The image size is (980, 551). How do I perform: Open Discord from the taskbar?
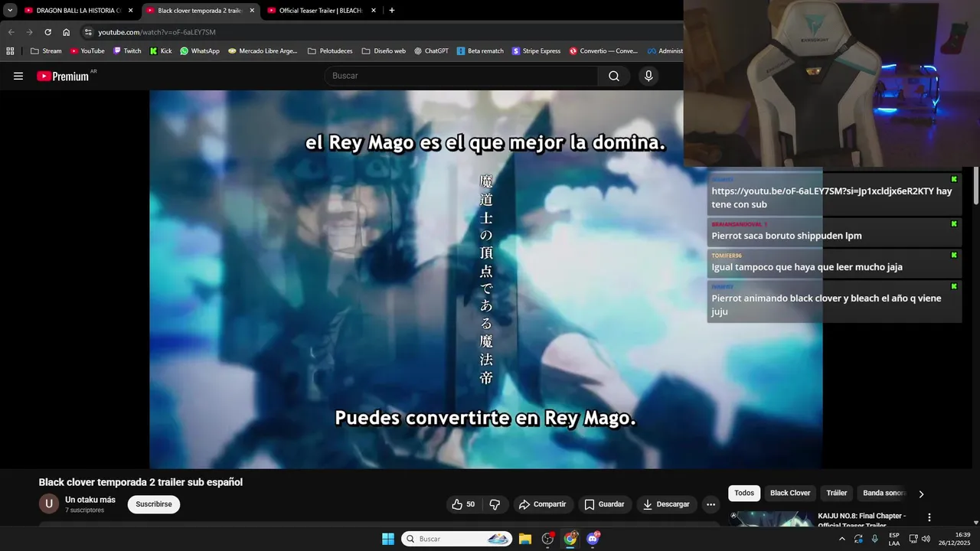593,539
